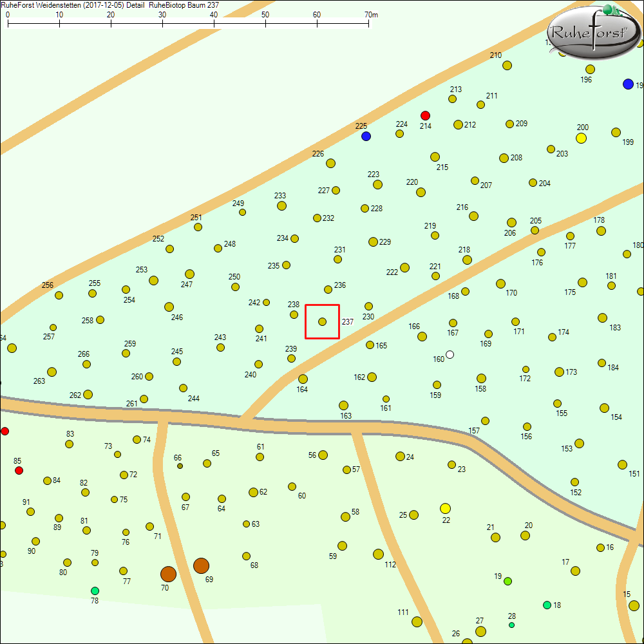Viewport: 644px width, 644px height.
Task: Select tree marker 256 at left edge
Action: click(59, 295)
